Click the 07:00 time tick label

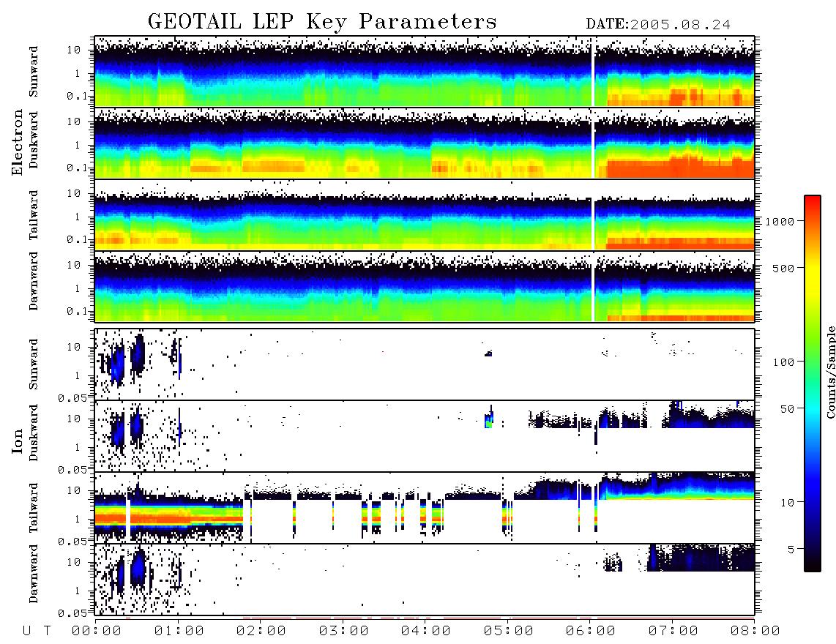[x=673, y=632]
